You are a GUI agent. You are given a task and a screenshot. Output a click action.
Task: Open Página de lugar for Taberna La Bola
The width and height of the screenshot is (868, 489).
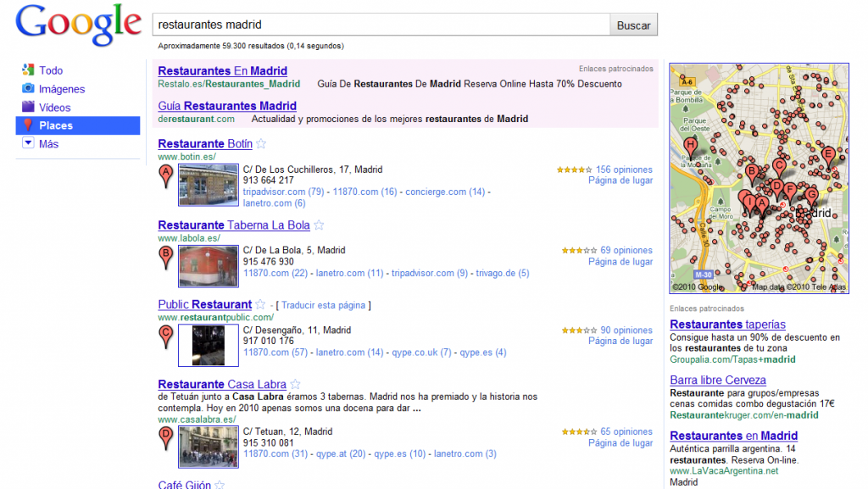click(x=620, y=261)
